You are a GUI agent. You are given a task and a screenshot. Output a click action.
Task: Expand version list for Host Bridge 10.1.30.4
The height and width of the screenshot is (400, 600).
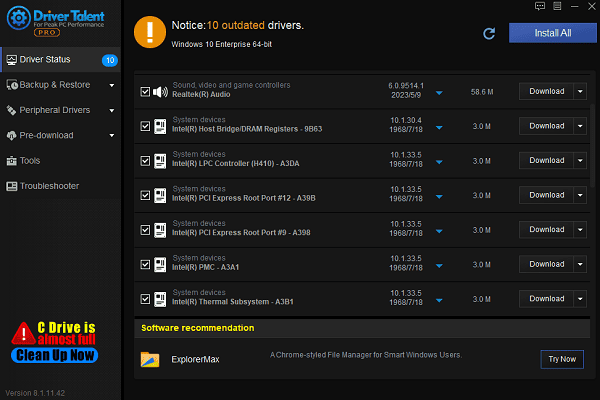point(439,127)
